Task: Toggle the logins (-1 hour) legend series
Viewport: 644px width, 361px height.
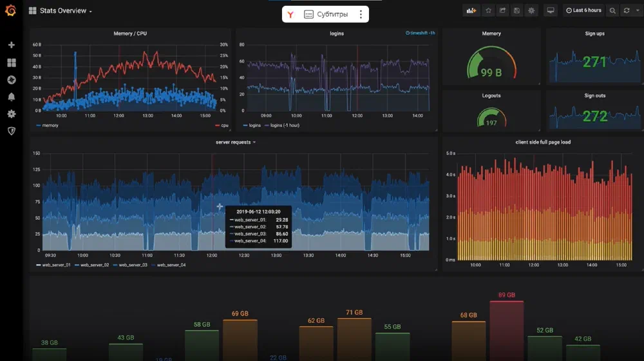Action: click(282, 126)
